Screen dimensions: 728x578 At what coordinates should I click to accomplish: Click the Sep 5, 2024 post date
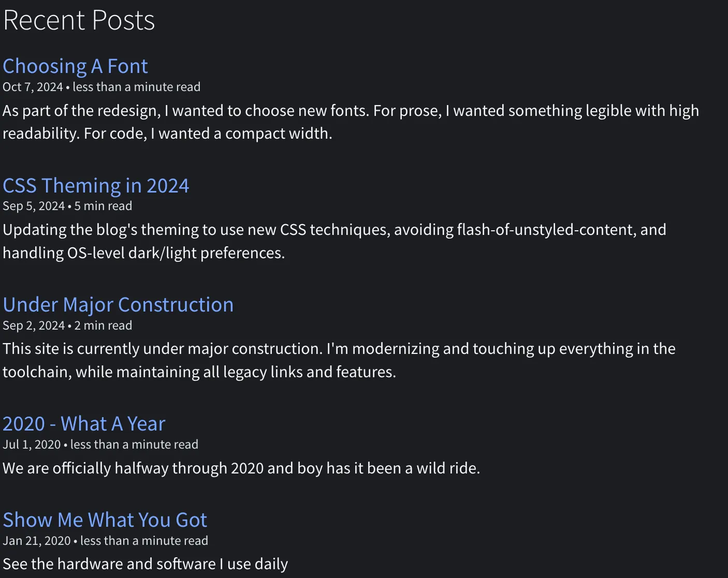[x=34, y=206]
